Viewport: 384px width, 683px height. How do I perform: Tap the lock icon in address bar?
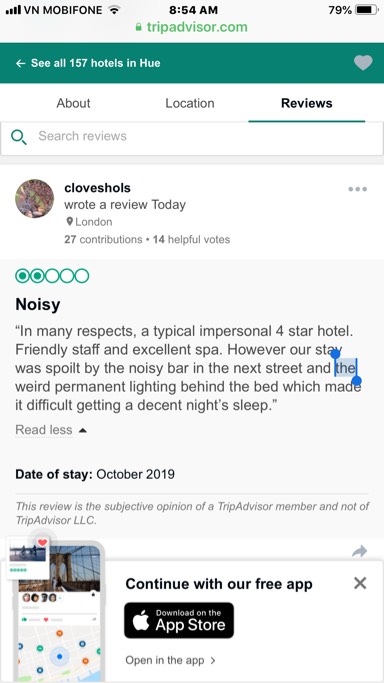(x=139, y=27)
